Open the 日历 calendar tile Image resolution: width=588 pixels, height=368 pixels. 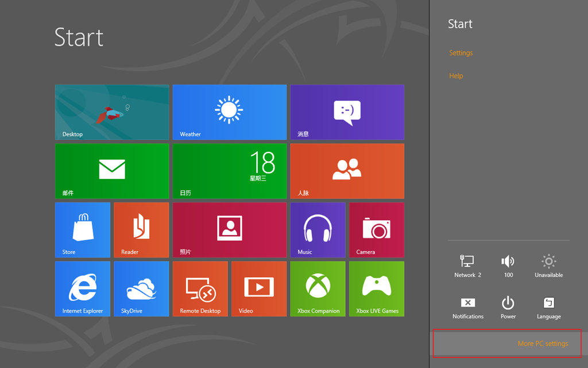230,171
